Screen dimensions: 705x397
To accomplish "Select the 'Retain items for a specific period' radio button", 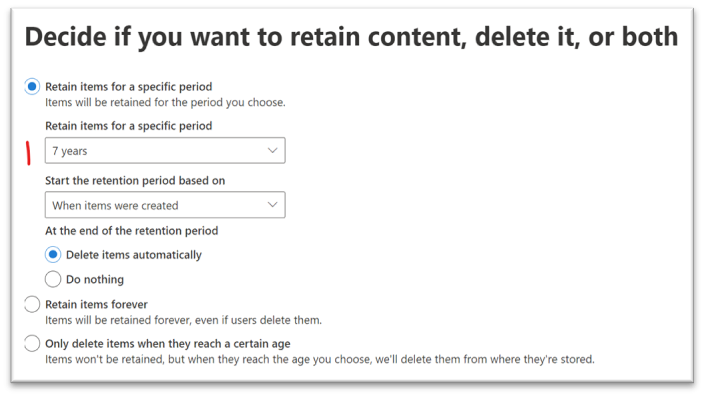I will pyautogui.click(x=32, y=86).
